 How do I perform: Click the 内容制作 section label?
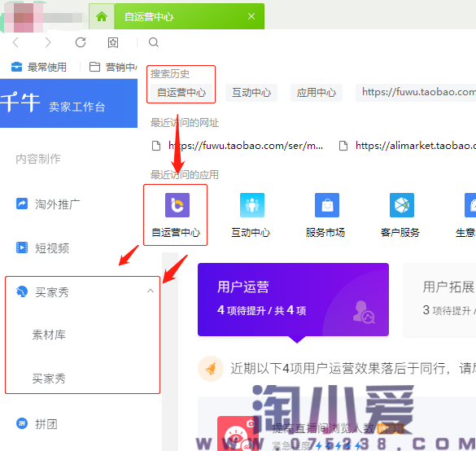pos(38,159)
